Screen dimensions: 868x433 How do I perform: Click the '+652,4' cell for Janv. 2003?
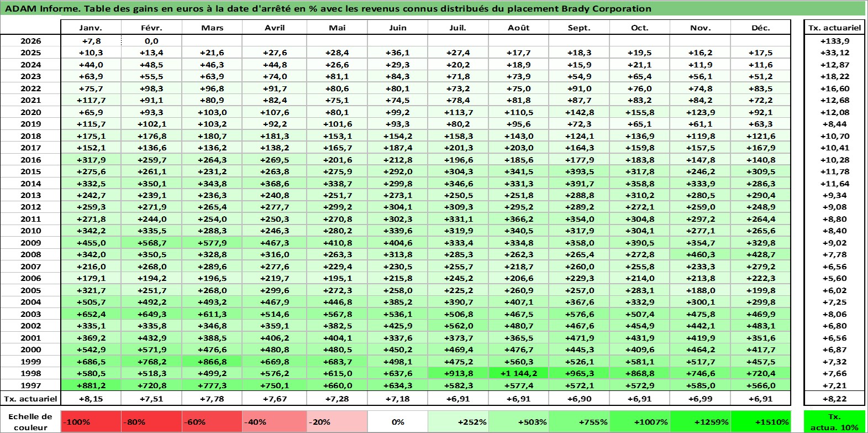(x=91, y=314)
